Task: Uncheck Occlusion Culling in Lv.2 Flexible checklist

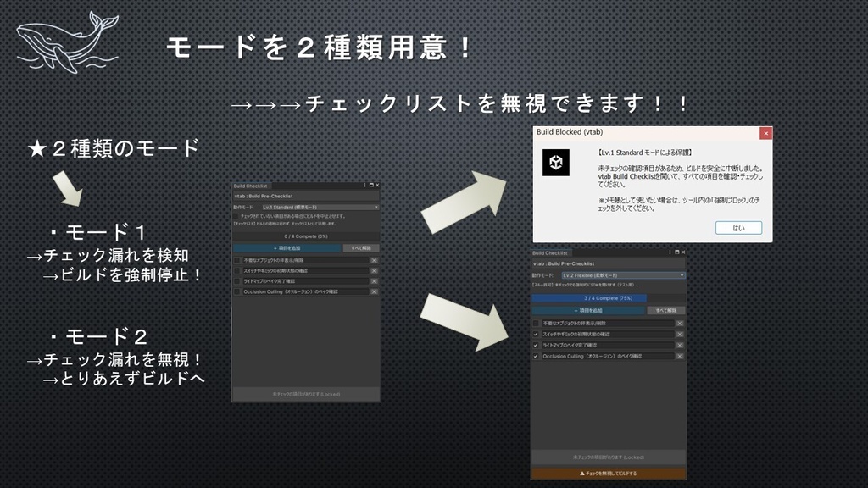Action: point(536,357)
